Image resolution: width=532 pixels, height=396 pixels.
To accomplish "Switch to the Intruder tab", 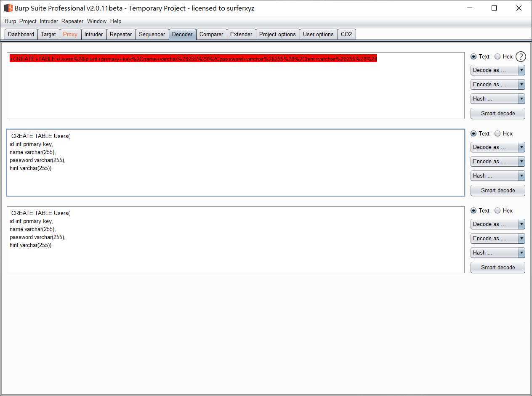I will 93,34.
